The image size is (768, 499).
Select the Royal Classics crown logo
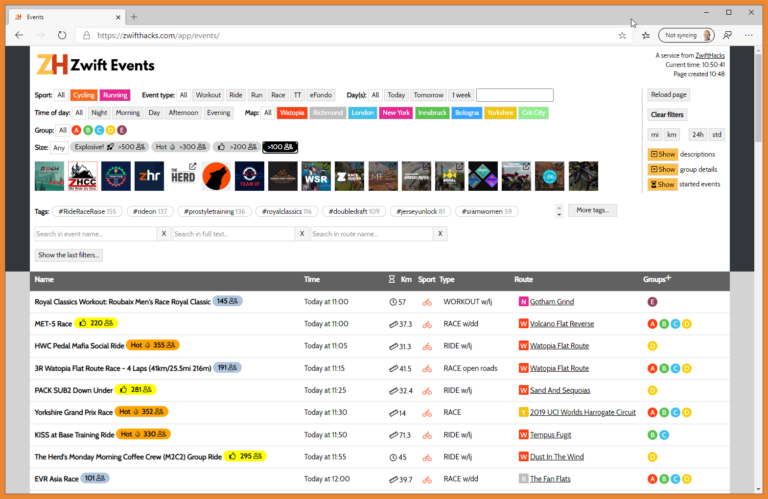click(450, 176)
